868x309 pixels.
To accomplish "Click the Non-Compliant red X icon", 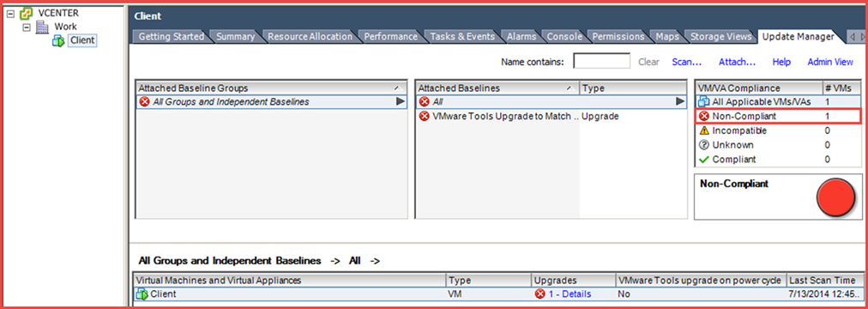I will 704,116.
